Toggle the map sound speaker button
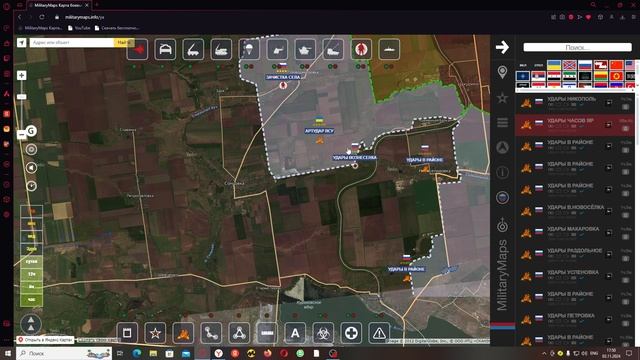Viewport: 640px width, 360px height. pyautogui.click(x=31, y=168)
